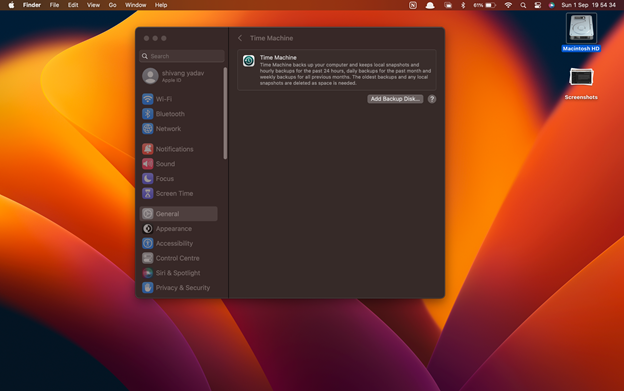Open Appearance settings
Image resolution: width=624 pixels, height=391 pixels.
click(x=179, y=228)
